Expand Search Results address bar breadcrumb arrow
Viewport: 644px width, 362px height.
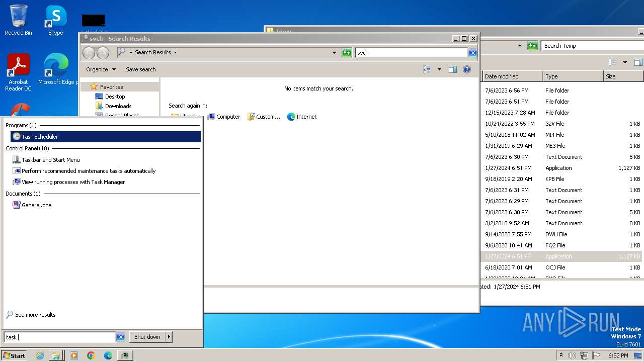click(175, 52)
